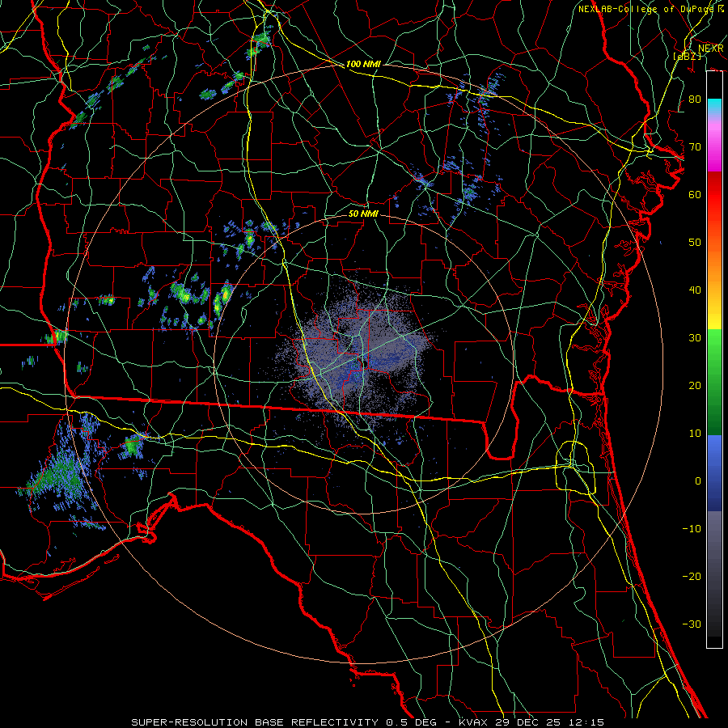Click the 80 value on the dBZ scale

695,99
